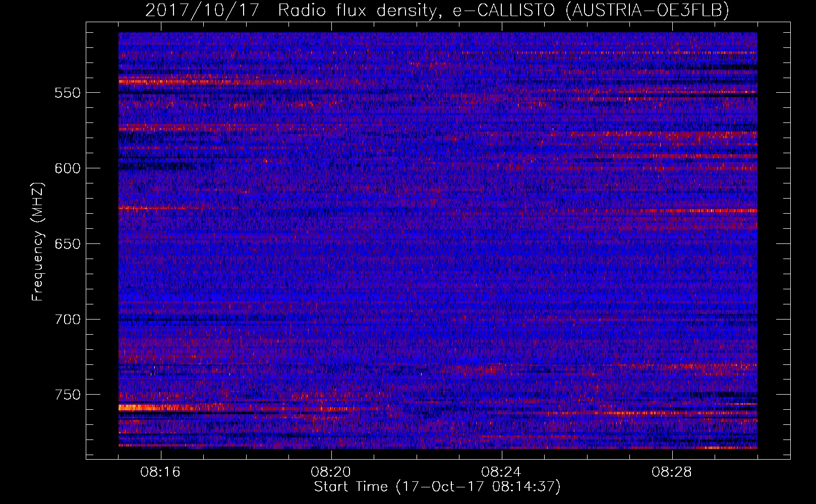Viewport: 816px width, 504px height.
Task: Click the 'Start Time (17-Oct-17 08:14:37)' label
Action: point(437,487)
